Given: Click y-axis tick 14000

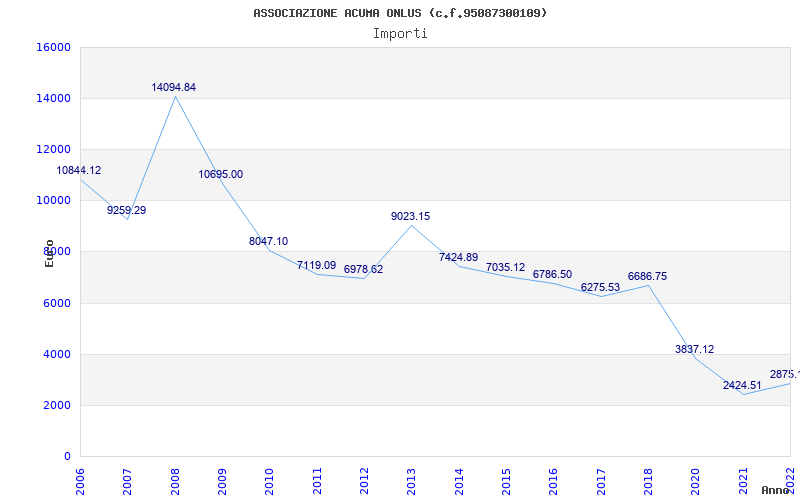Looking at the screenshot, I should point(54,98).
